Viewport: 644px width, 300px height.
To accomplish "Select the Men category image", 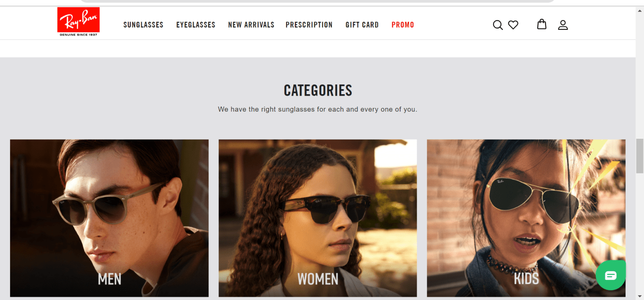I will [109, 218].
